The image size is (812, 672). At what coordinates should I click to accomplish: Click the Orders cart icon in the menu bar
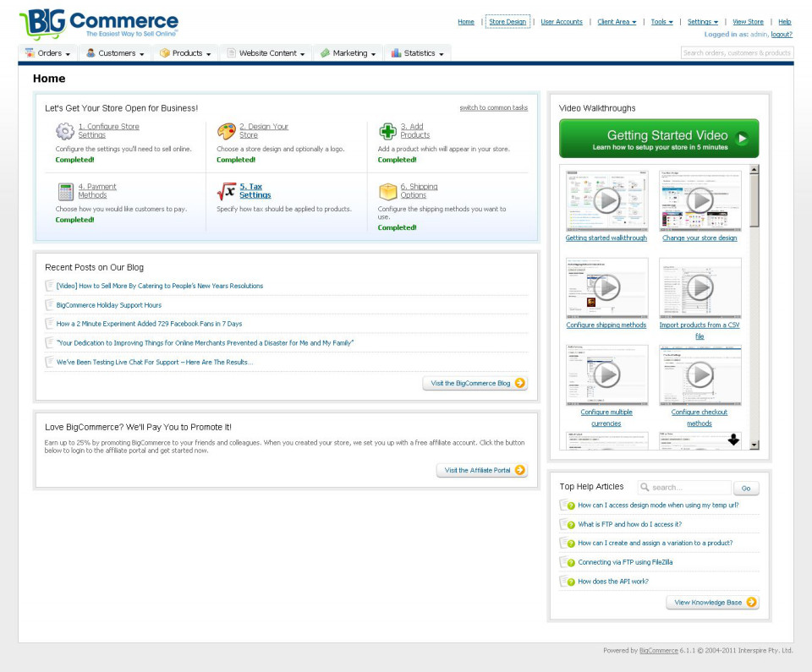click(30, 52)
